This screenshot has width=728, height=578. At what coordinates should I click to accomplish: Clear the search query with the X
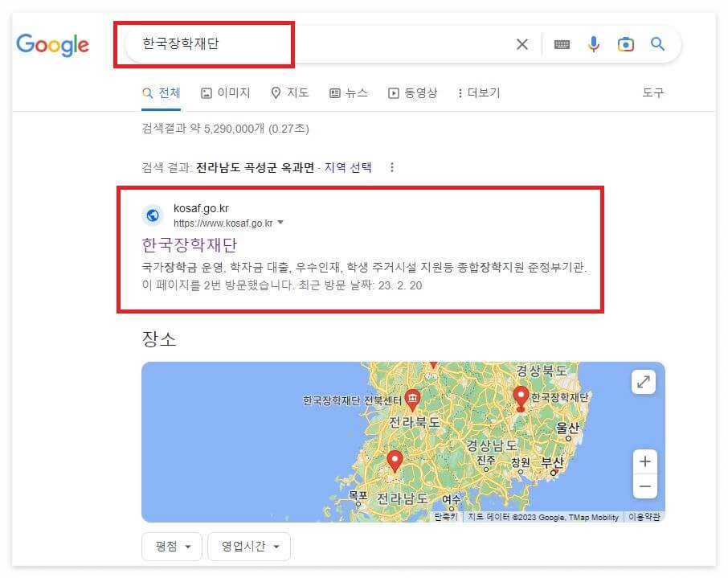click(x=521, y=44)
